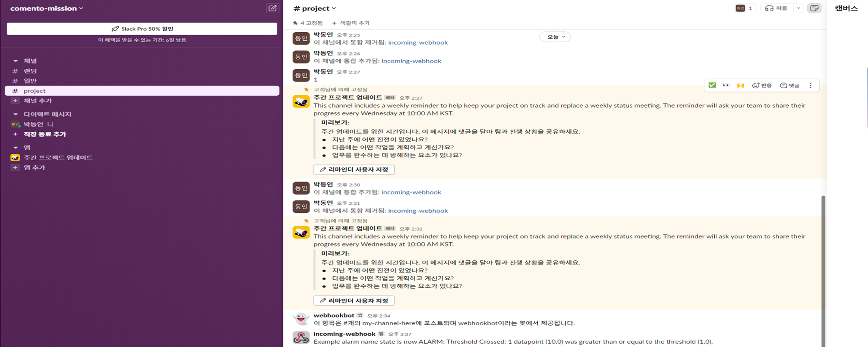The height and width of the screenshot is (347, 868).
Task: Collapse the 채널 section
Action: [15, 61]
